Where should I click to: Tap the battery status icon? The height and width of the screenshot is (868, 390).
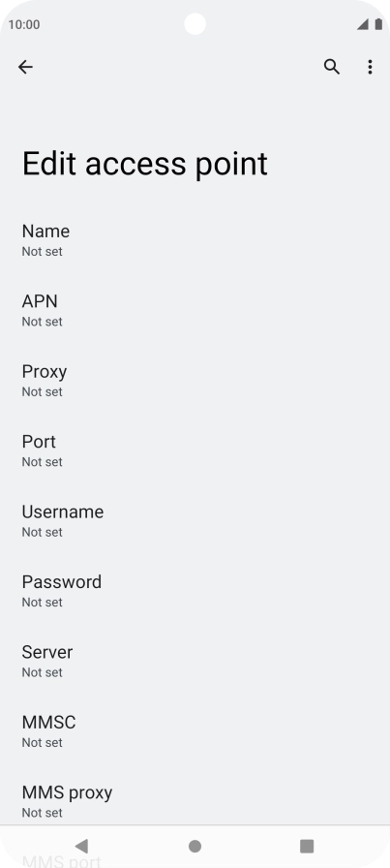point(378,24)
